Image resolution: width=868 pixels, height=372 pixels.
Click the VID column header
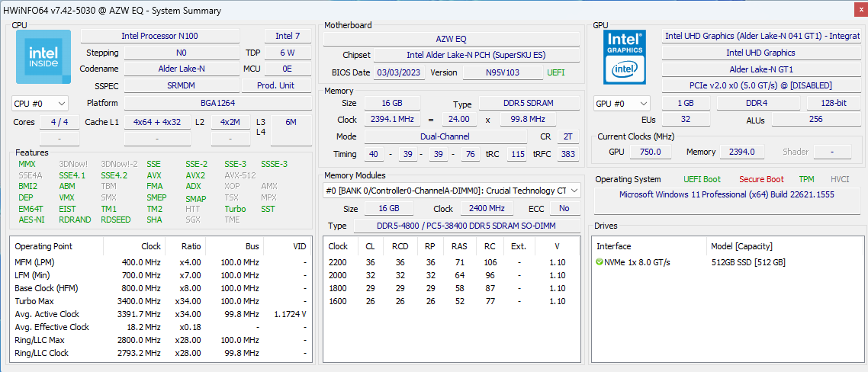click(288, 246)
